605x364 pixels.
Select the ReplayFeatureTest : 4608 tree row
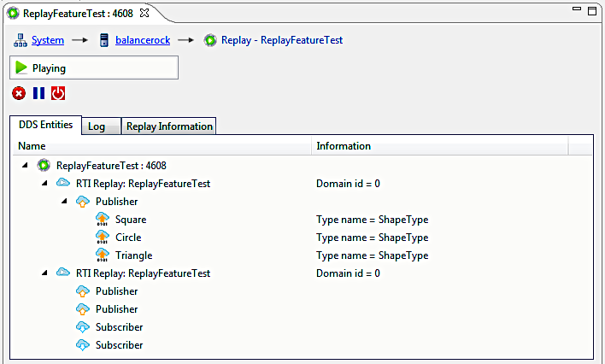111,166
